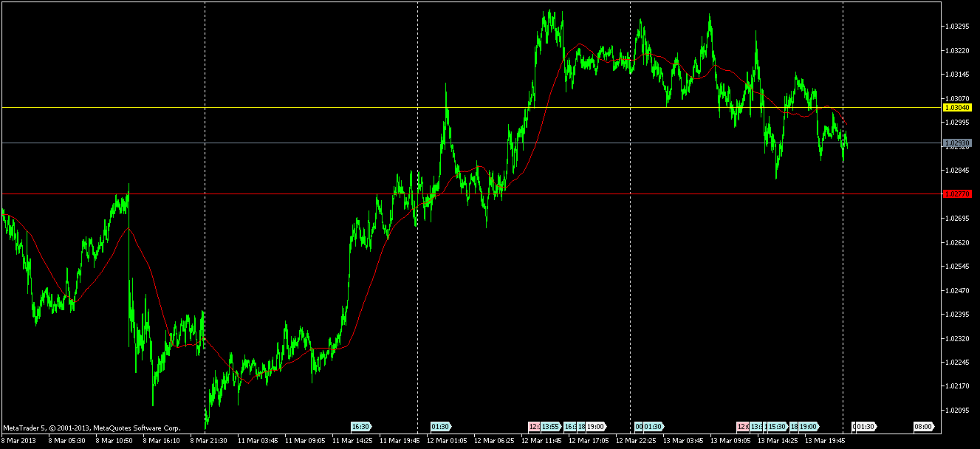Select the 12 Mar 01:05 time label
This screenshot has width=980, height=449.
pyautogui.click(x=447, y=441)
